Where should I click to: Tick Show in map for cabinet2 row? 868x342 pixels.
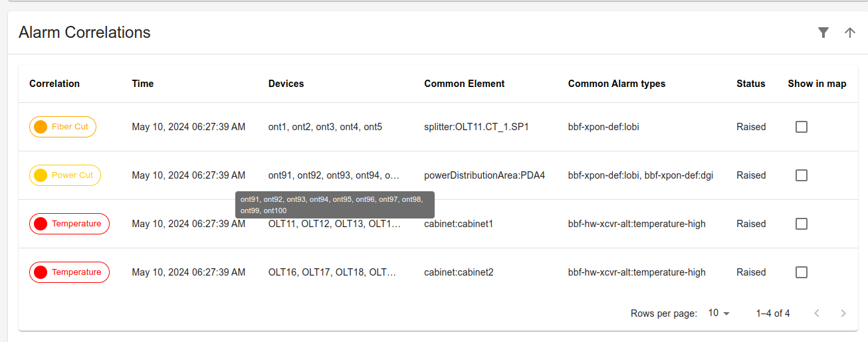click(802, 272)
